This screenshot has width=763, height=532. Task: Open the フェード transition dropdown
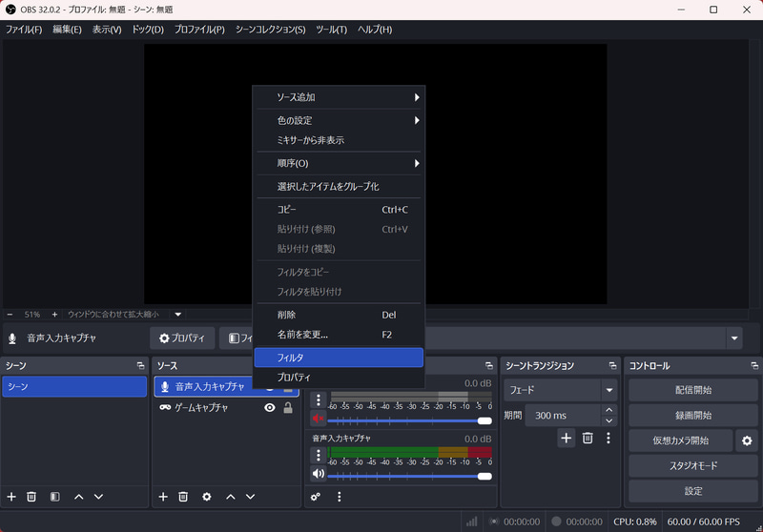point(560,390)
